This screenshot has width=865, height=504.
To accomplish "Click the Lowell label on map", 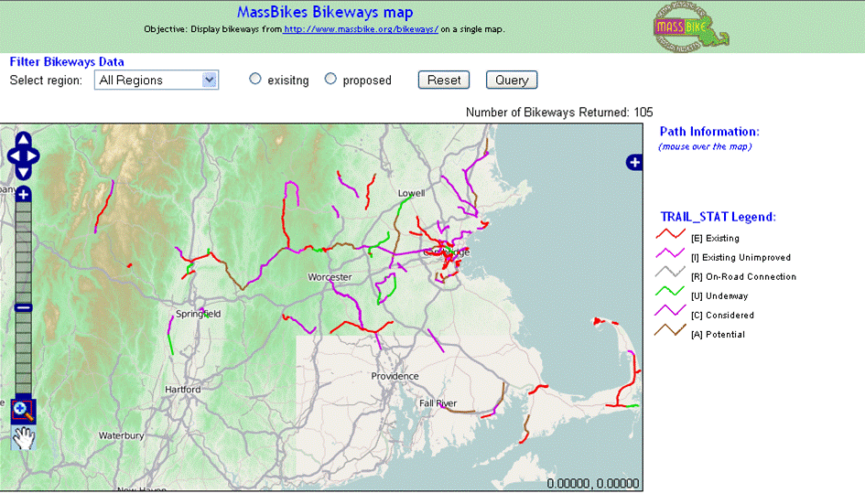I will tap(412, 193).
